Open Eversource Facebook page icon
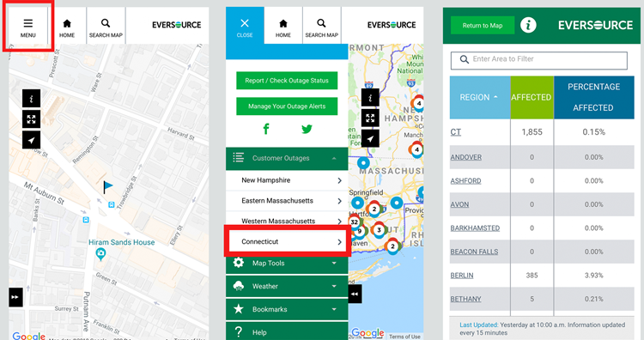Screen dimensions: 644x340 pos(266,129)
